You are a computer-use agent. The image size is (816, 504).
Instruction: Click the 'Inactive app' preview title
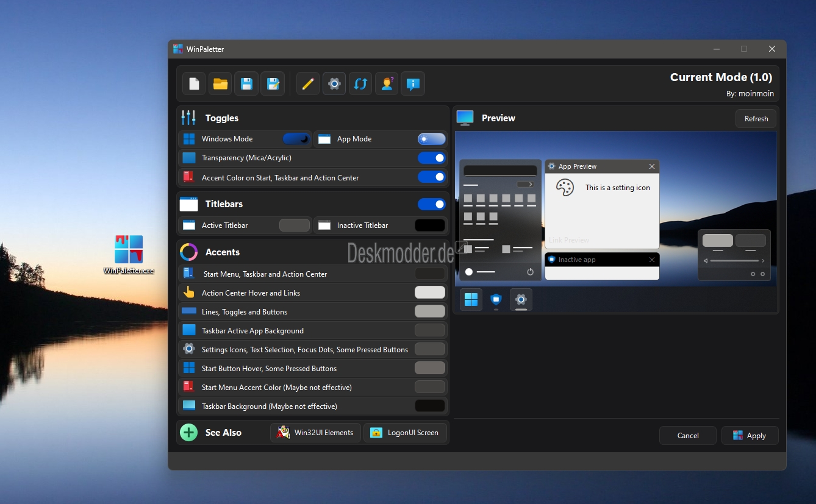tap(577, 260)
